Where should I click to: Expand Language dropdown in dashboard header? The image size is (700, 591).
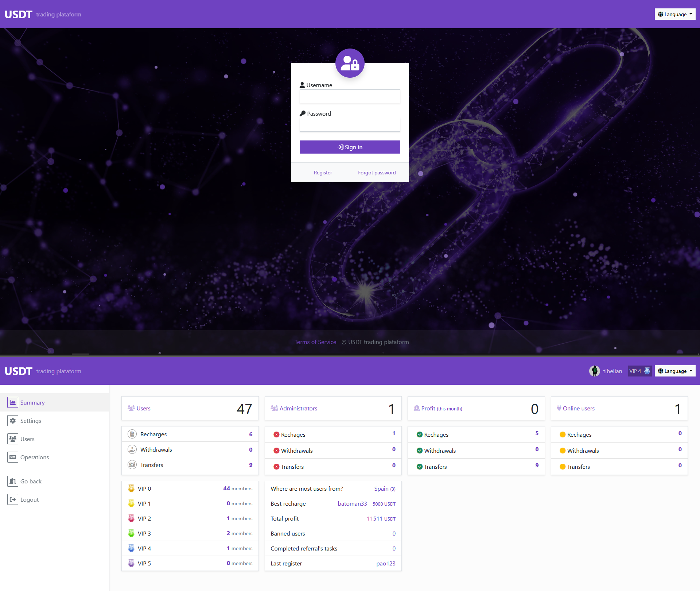675,371
